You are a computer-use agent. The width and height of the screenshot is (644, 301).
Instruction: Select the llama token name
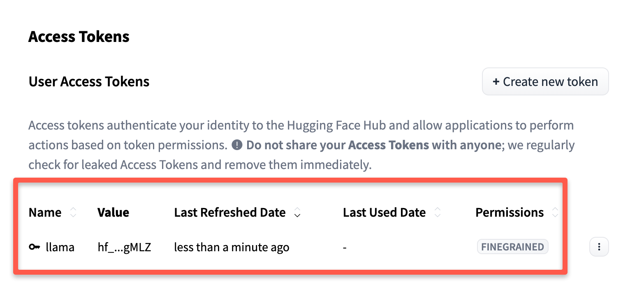click(60, 247)
